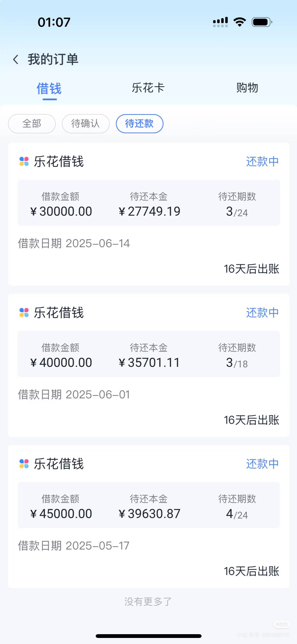Image resolution: width=297 pixels, height=644 pixels.
Task: Open the ¥45000.00 loan details panel
Action: [148, 505]
